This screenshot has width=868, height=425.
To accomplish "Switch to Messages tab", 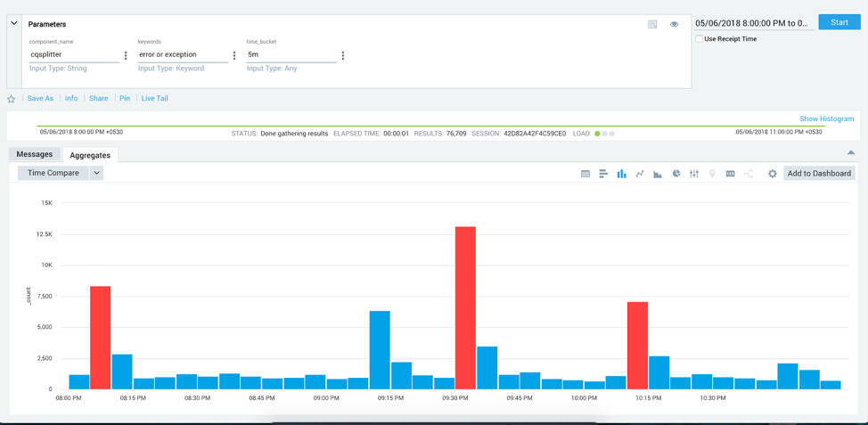I will pyautogui.click(x=35, y=154).
